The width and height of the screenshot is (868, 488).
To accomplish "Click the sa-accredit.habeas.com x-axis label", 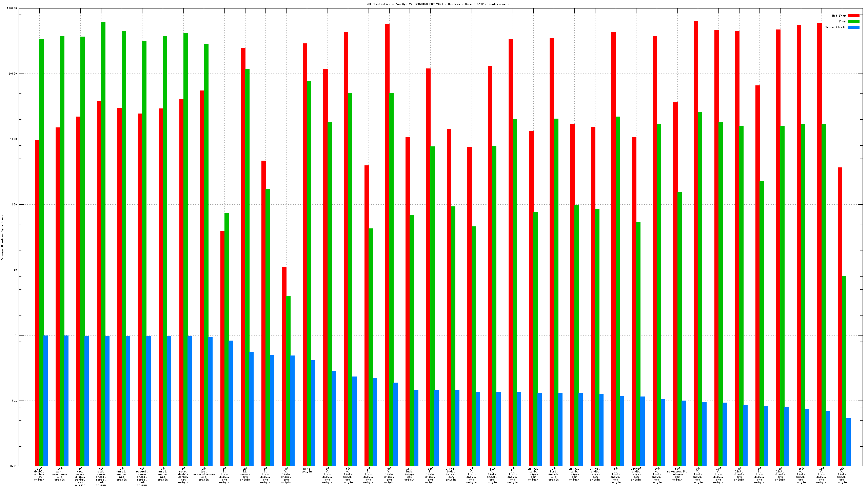I will [677, 474].
